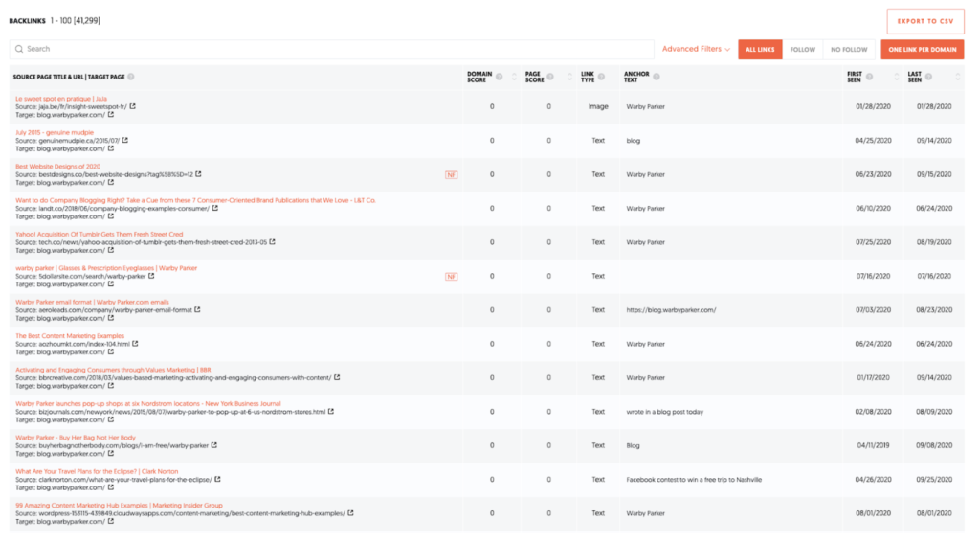Open help icon beside Source Page Title header
980x542 pixels.
[130, 77]
